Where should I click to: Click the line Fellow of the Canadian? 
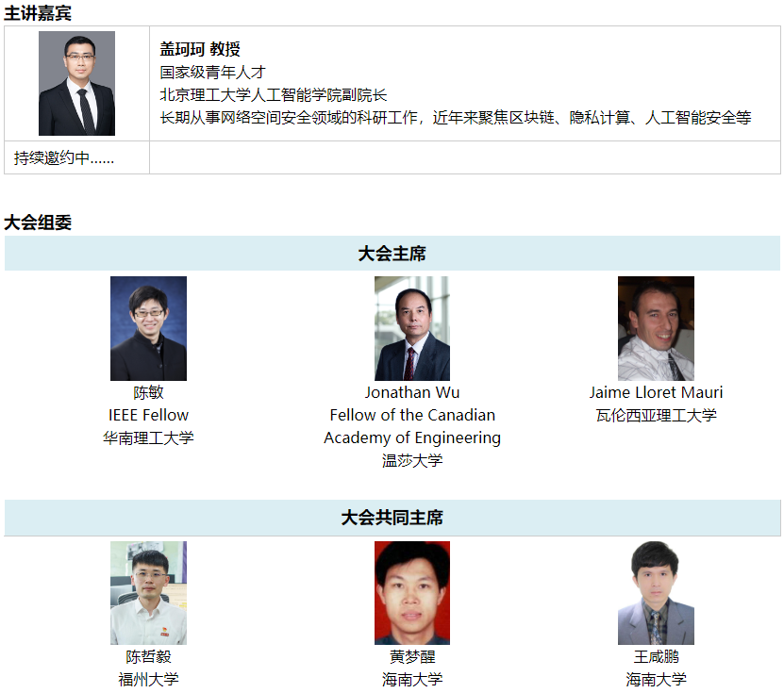pos(412,415)
